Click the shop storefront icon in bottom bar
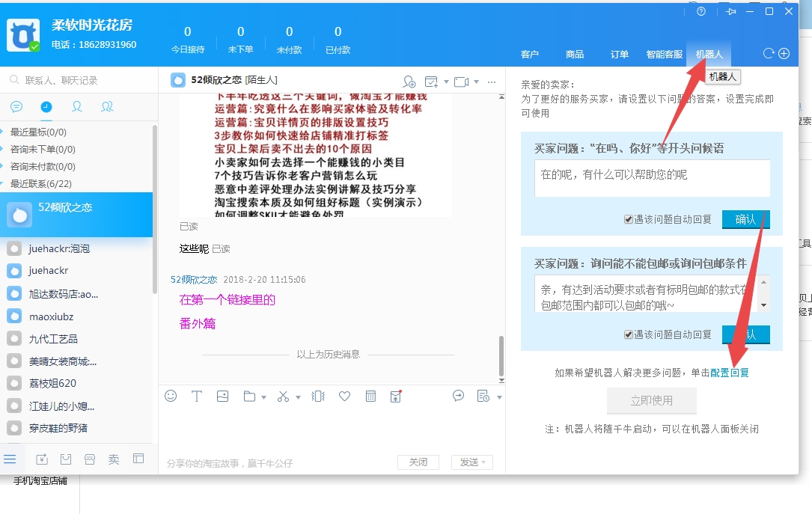812x514 pixels. [x=90, y=459]
